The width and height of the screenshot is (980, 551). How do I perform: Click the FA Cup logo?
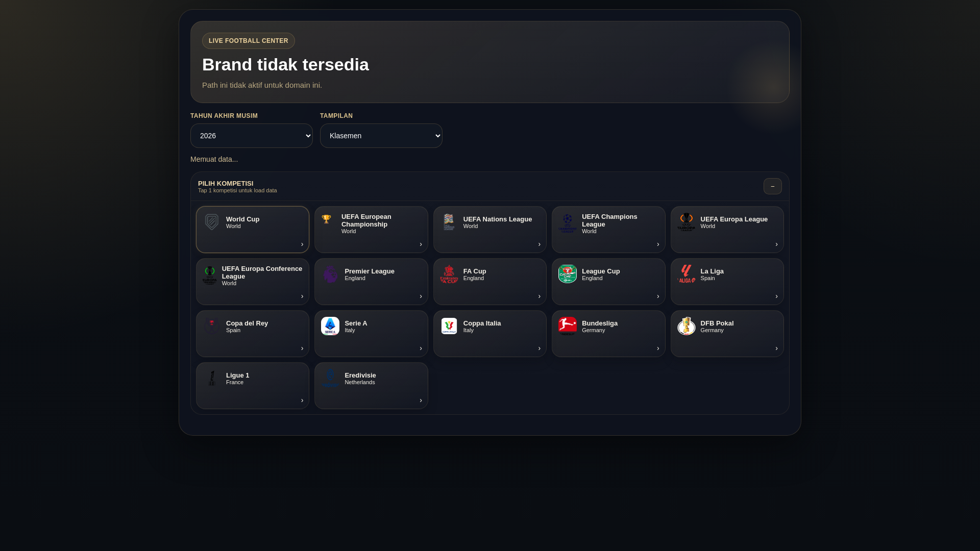pos(449,274)
